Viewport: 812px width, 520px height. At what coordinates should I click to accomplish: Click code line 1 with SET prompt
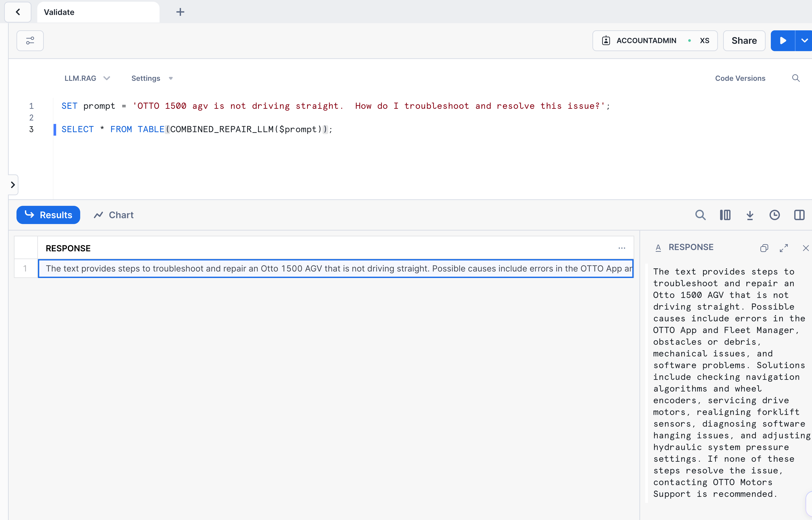(336, 106)
